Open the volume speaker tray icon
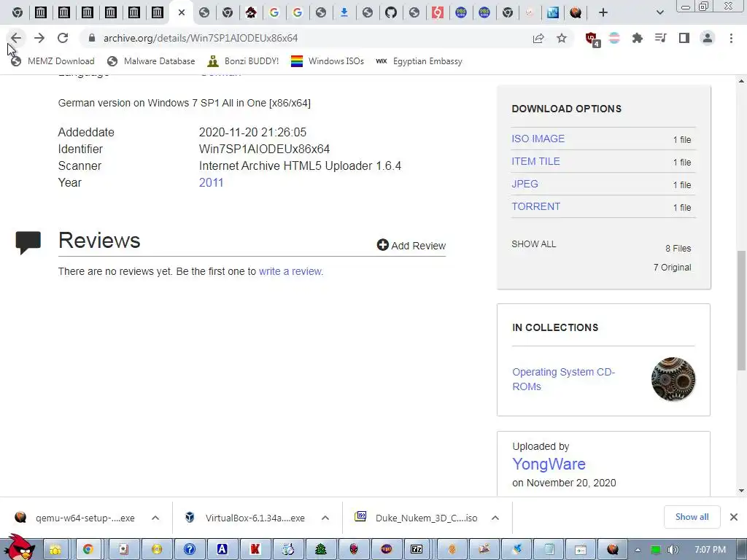The image size is (747, 560). coord(673,550)
